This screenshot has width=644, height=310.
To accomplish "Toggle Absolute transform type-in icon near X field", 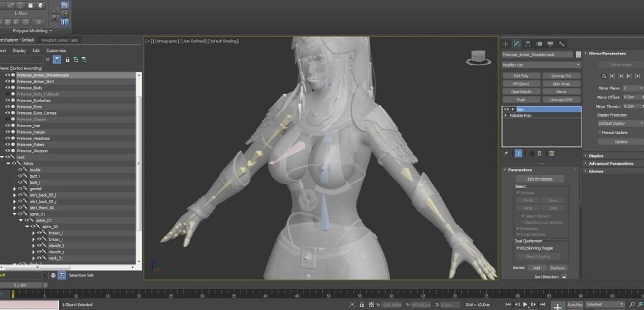I will tap(371, 305).
